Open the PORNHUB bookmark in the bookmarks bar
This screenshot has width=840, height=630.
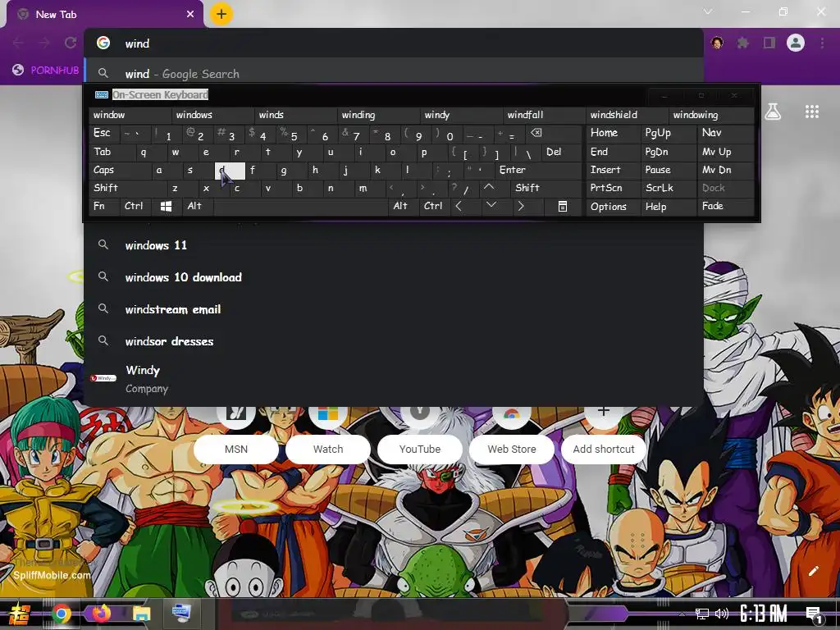coord(46,71)
